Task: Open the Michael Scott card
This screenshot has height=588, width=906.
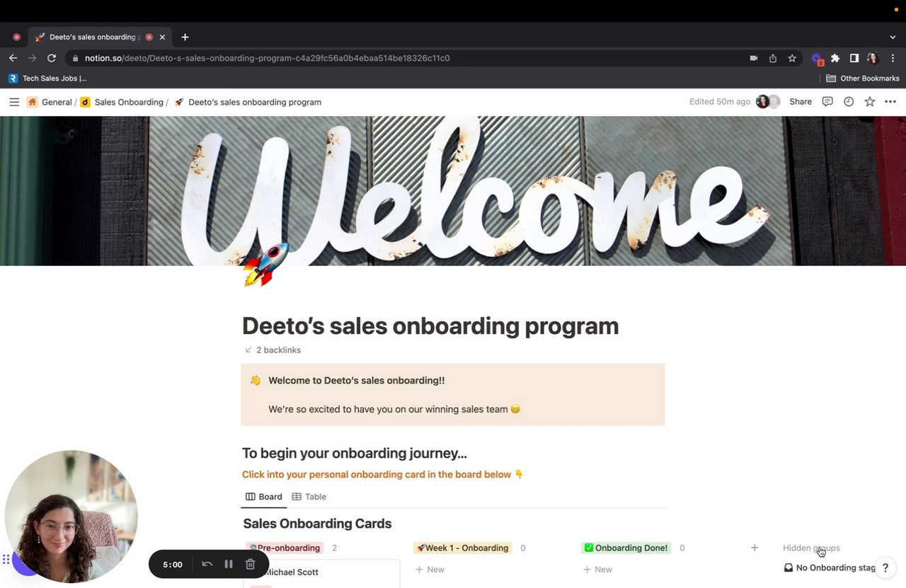Action: [x=322, y=573]
